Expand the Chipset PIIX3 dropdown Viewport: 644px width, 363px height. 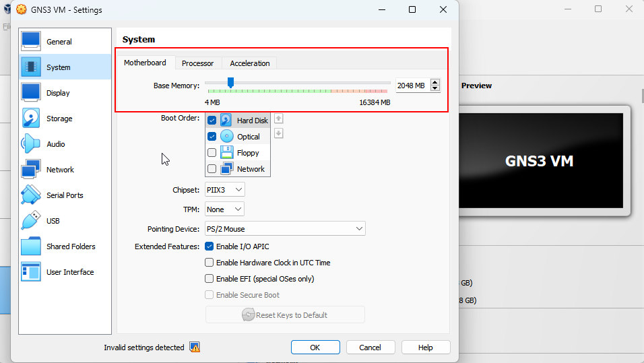pyautogui.click(x=225, y=190)
